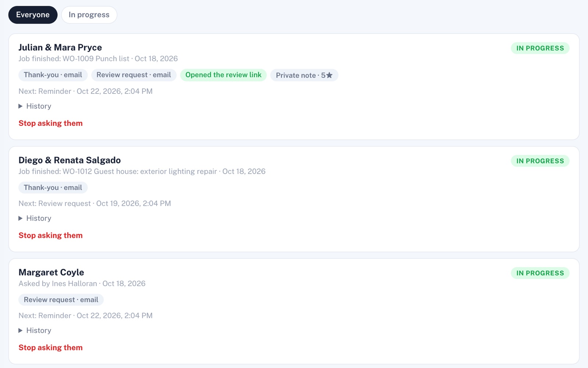The width and height of the screenshot is (588, 368).
Task: Click Pryce's Review request email chip
Action: click(x=134, y=75)
